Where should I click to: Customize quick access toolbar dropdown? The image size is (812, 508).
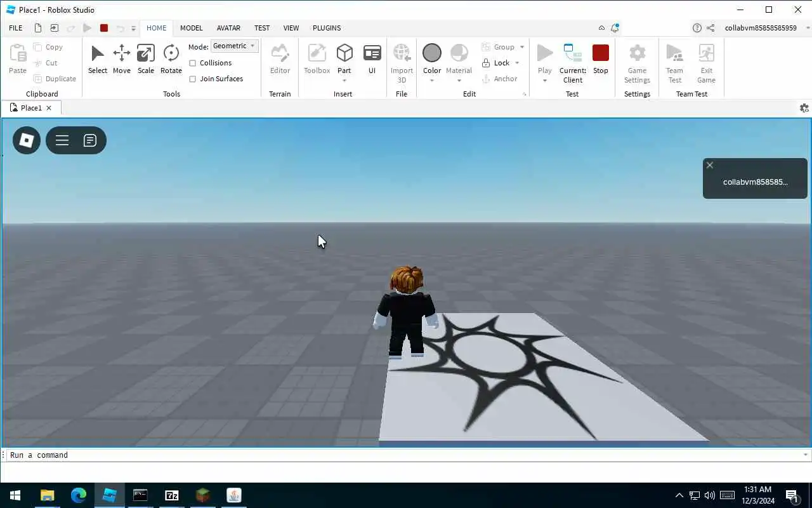(x=133, y=29)
